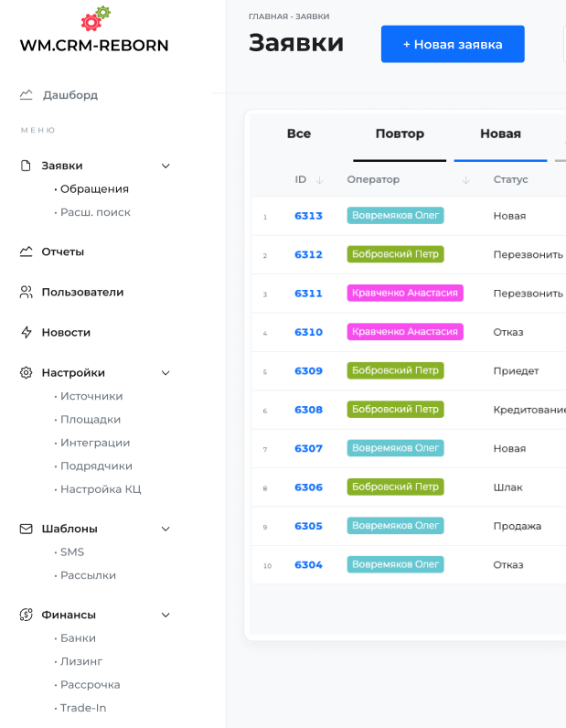The height and width of the screenshot is (728, 566).
Task: Collapse the Заявки menu chevron
Action: (x=166, y=166)
